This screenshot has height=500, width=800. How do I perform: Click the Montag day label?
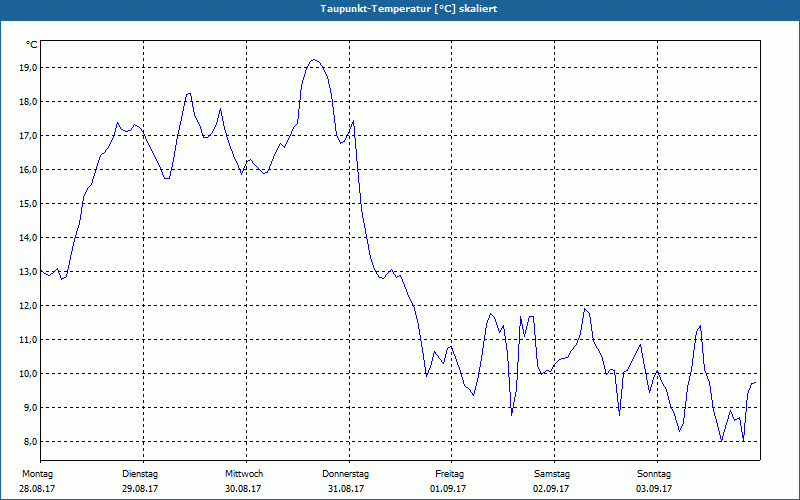37,474
